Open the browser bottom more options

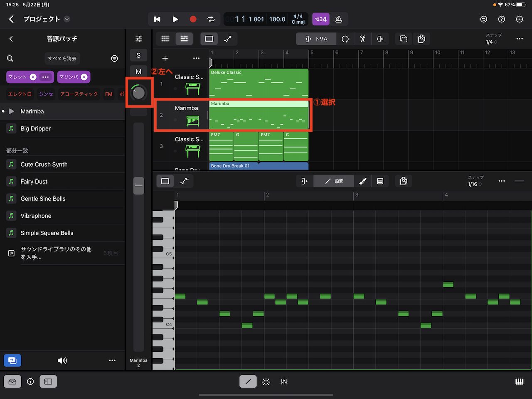tap(112, 360)
